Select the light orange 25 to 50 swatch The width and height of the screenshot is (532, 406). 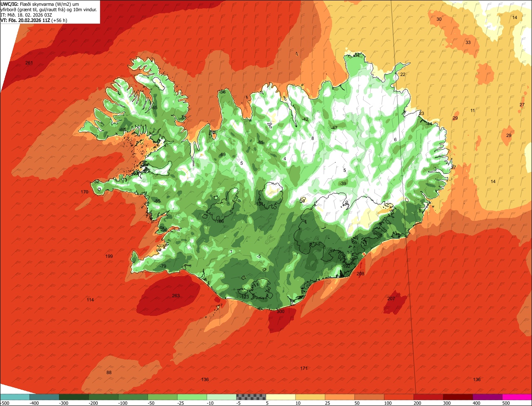coord(340,397)
